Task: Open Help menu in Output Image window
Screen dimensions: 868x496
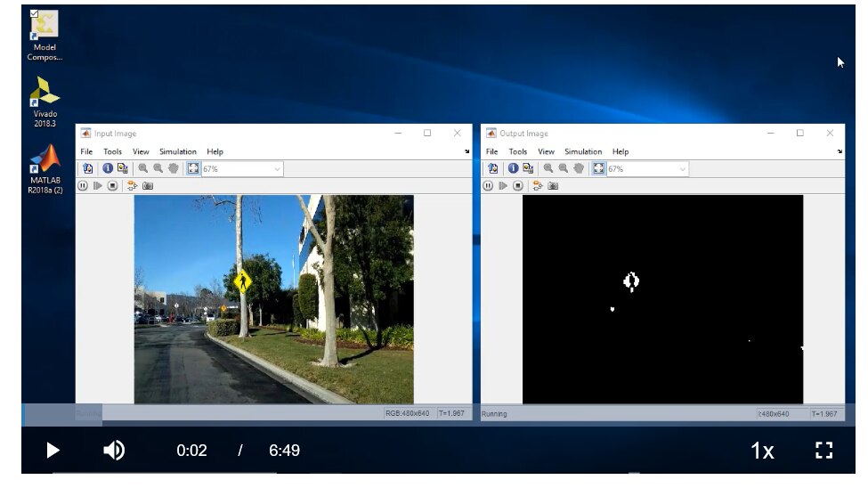Action: click(x=620, y=151)
